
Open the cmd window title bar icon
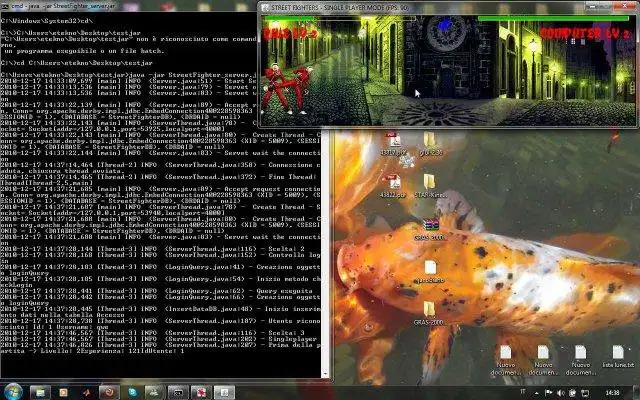point(4,6)
